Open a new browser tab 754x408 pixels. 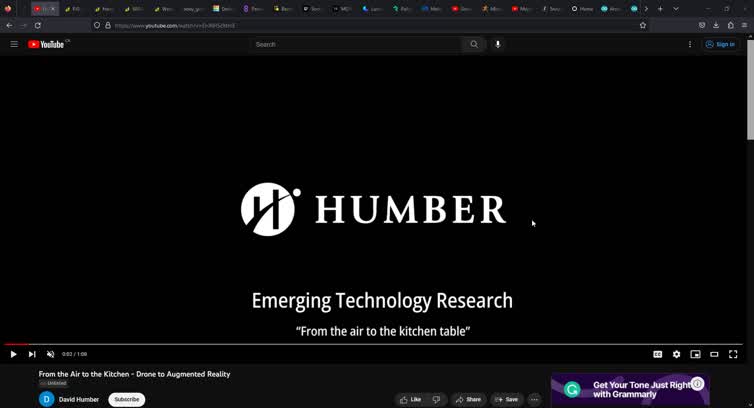[x=660, y=8]
